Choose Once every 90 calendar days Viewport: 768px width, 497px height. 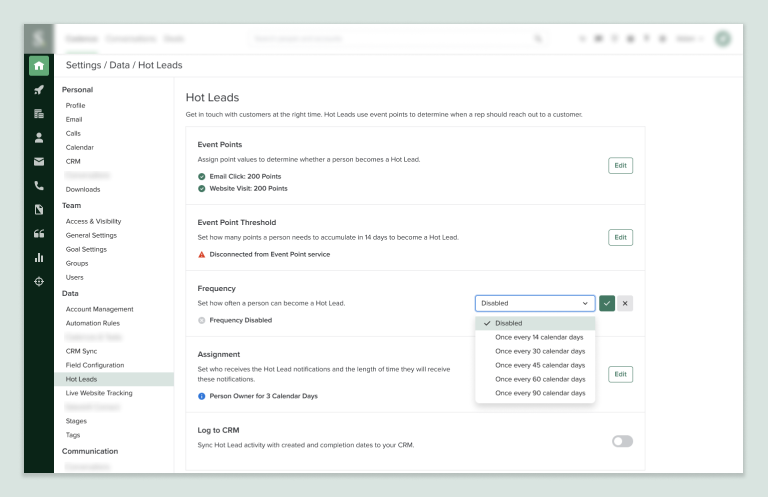click(x=535, y=393)
